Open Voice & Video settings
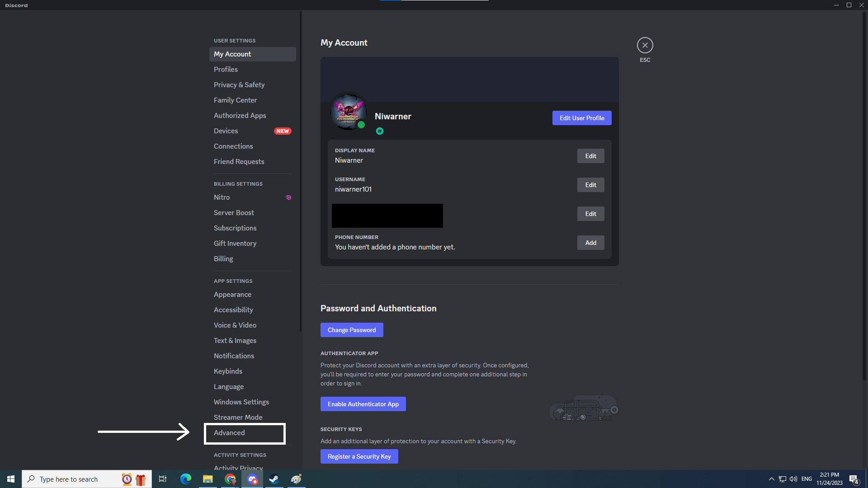This screenshot has height=488, width=868. (x=235, y=325)
